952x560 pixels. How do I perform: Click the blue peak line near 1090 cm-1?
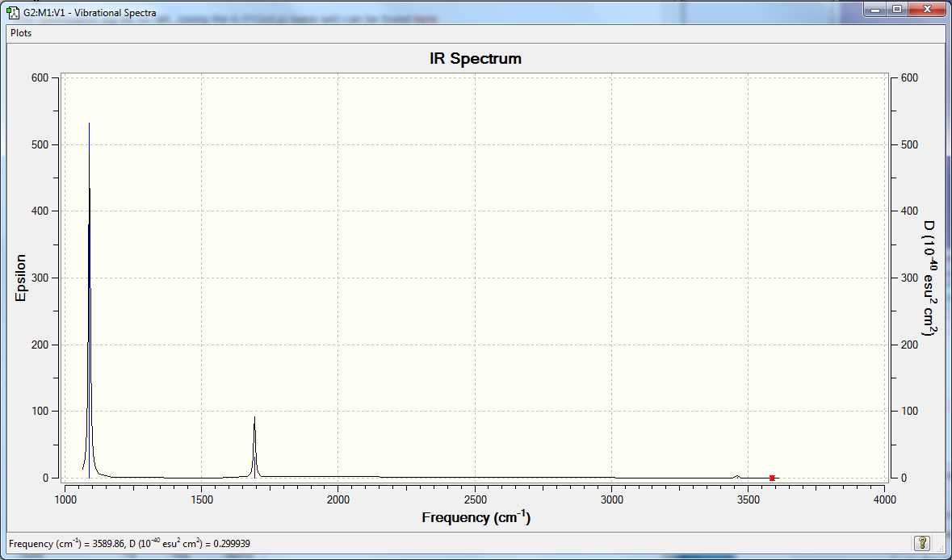[x=90, y=300]
